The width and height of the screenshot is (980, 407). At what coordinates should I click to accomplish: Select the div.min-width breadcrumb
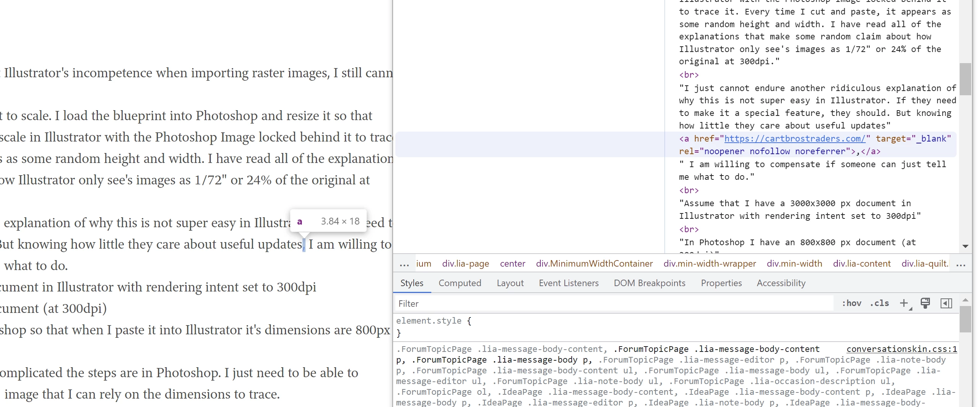coord(794,264)
